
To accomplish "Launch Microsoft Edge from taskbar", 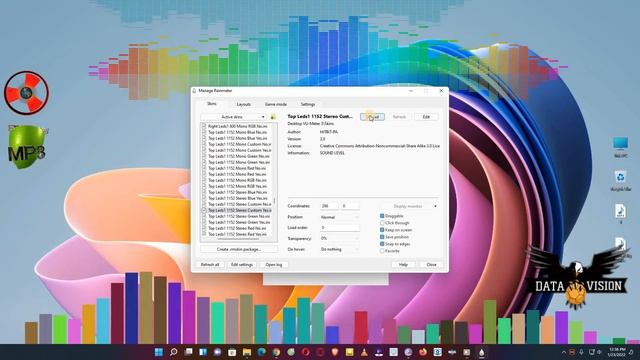I will (x=262, y=352).
